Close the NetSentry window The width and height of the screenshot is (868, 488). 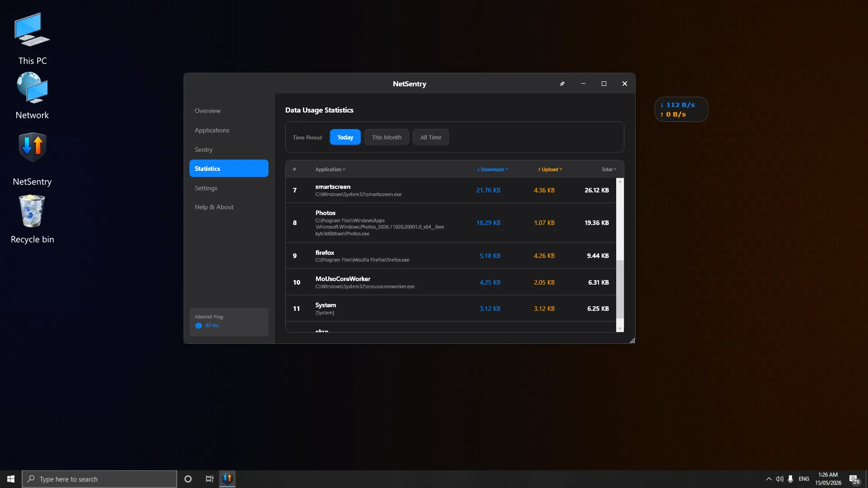point(625,84)
